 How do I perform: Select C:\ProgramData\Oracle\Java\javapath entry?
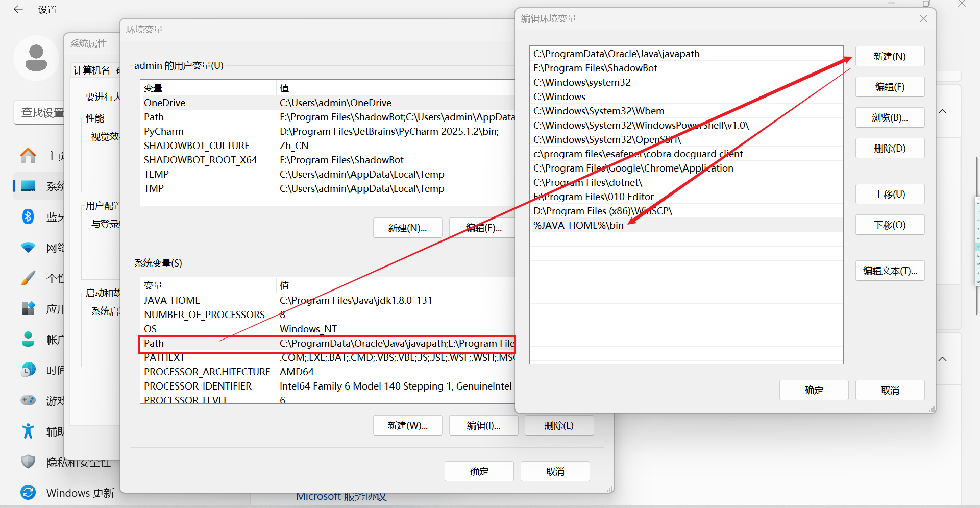pos(686,54)
